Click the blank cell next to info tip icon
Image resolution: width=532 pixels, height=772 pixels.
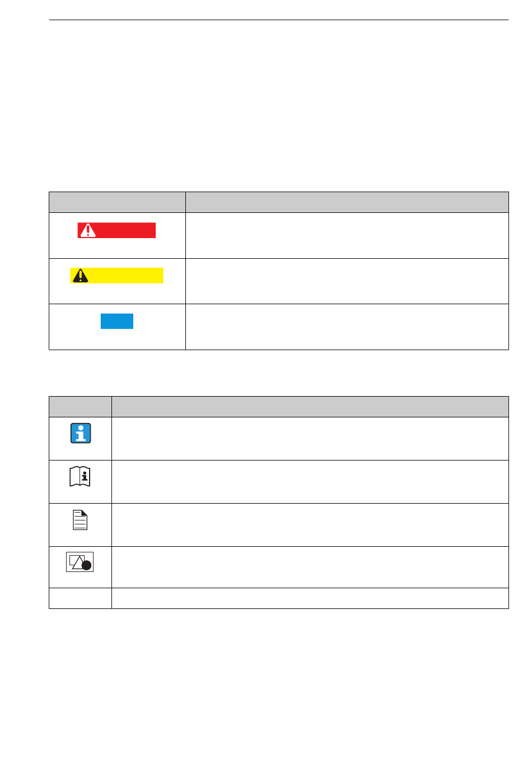[310, 439]
